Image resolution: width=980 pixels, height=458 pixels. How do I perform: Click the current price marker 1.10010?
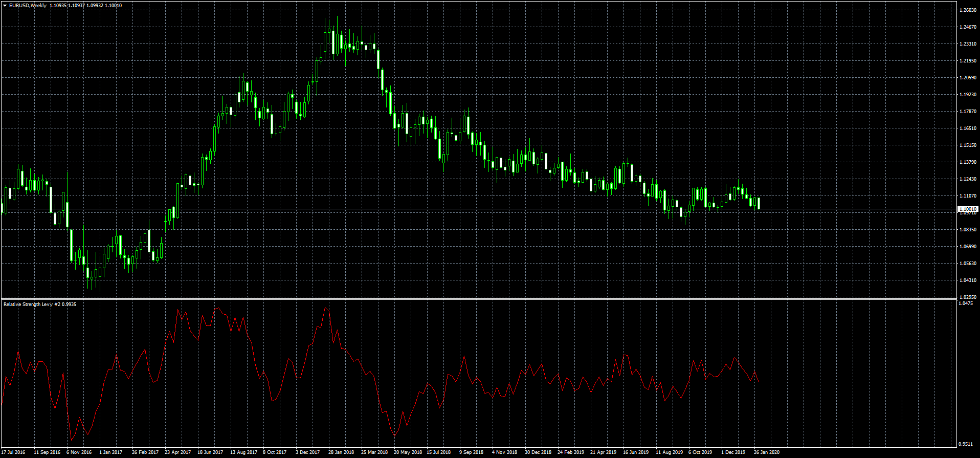968,209
